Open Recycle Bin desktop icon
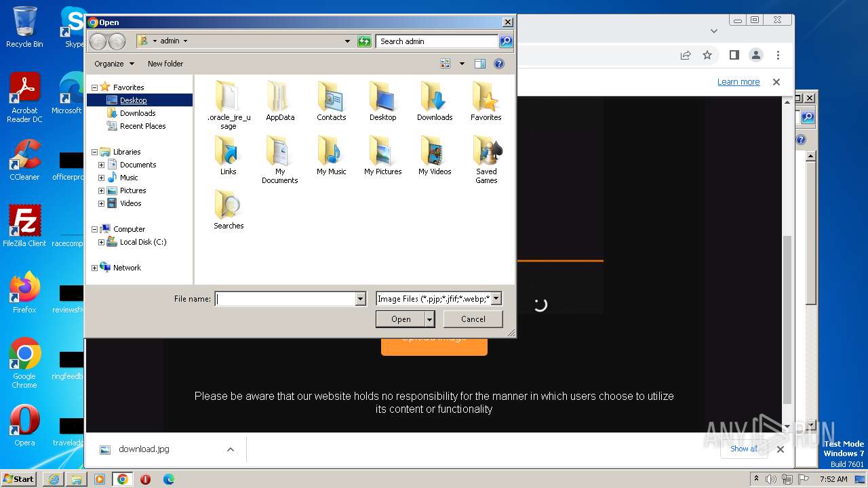This screenshot has width=868, height=488. pyautogui.click(x=24, y=28)
